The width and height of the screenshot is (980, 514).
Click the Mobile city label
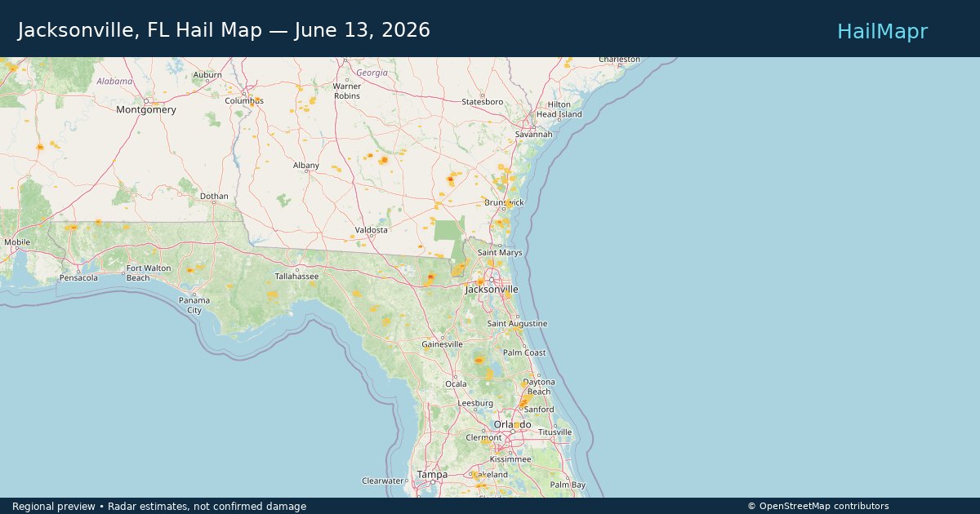click(16, 242)
